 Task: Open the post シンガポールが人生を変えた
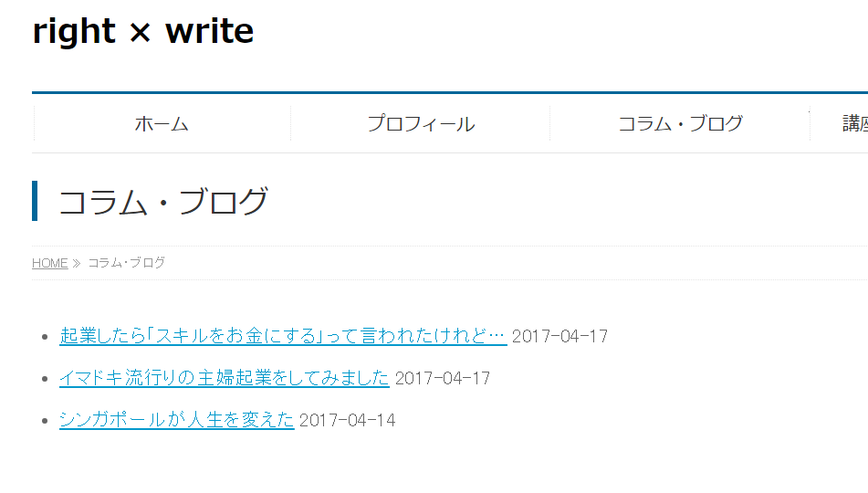(x=176, y=420)
